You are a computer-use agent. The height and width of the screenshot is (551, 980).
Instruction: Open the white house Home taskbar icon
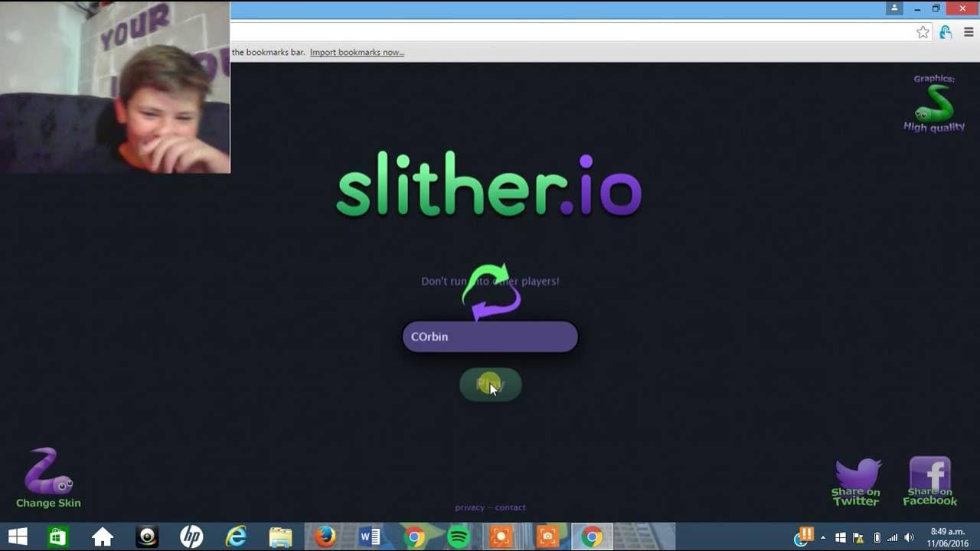click(x=102, y=537)
